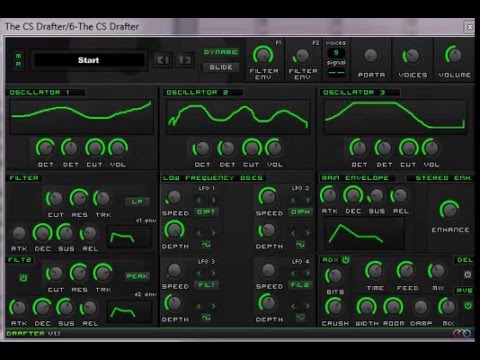This screenshot has height=360, width=480.
Task: Click LFO 1 waveform next arrow
Action: click(x=213, y=233)
